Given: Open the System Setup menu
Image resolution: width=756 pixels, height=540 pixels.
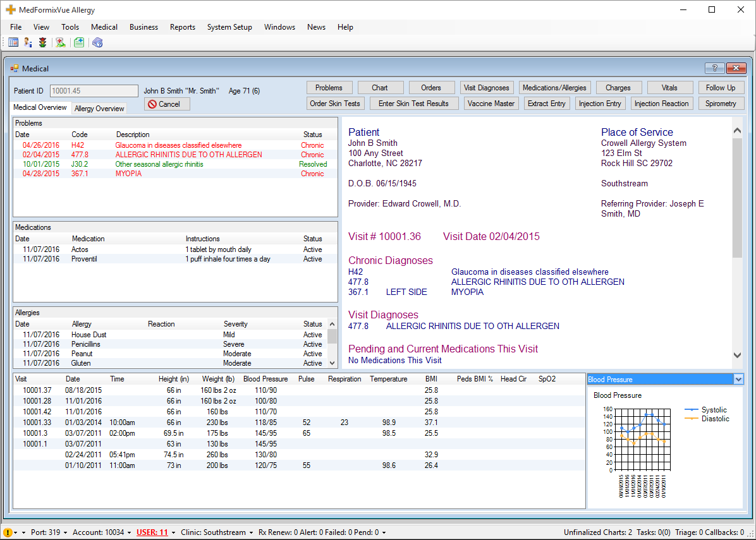Looking at the screenshot, I should coord(229,27).
